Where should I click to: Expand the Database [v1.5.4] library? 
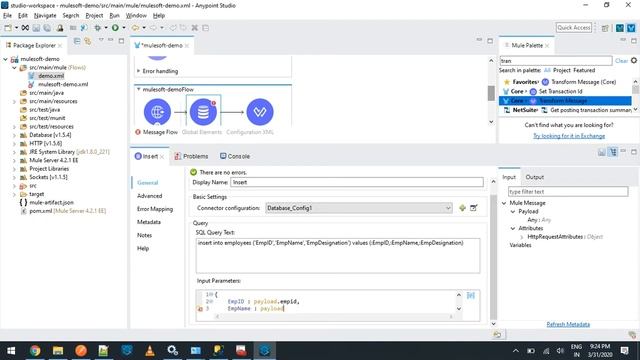14,135
